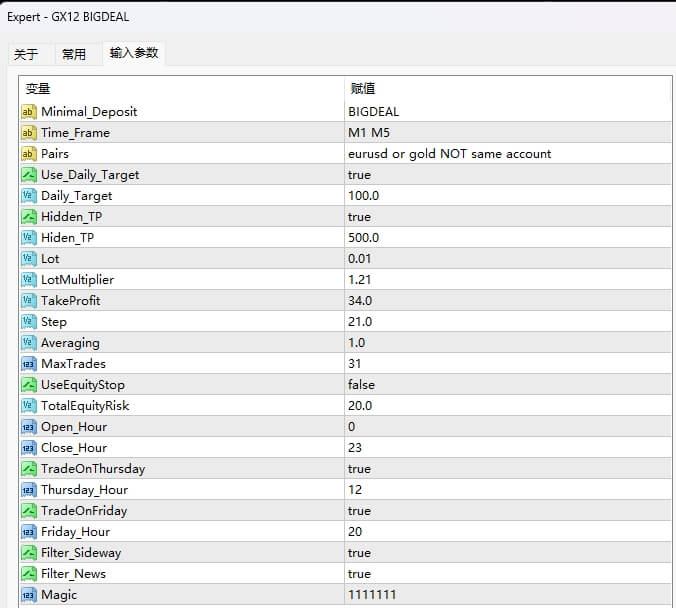The height and width of the screenshot is (608, 676).
Task: Click the double-type icon beside Hiden_TP
Action: [28, 238]
